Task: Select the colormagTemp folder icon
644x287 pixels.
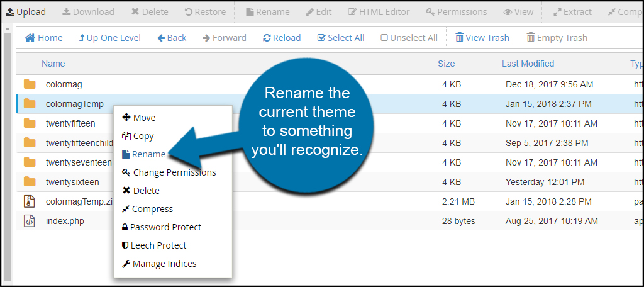Action: coord(30,104)
